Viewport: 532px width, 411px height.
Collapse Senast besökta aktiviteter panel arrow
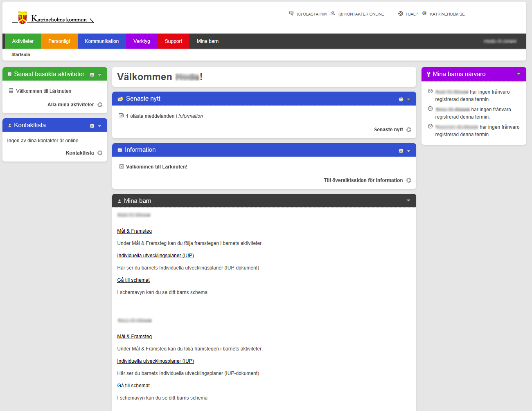click(99, 75)
